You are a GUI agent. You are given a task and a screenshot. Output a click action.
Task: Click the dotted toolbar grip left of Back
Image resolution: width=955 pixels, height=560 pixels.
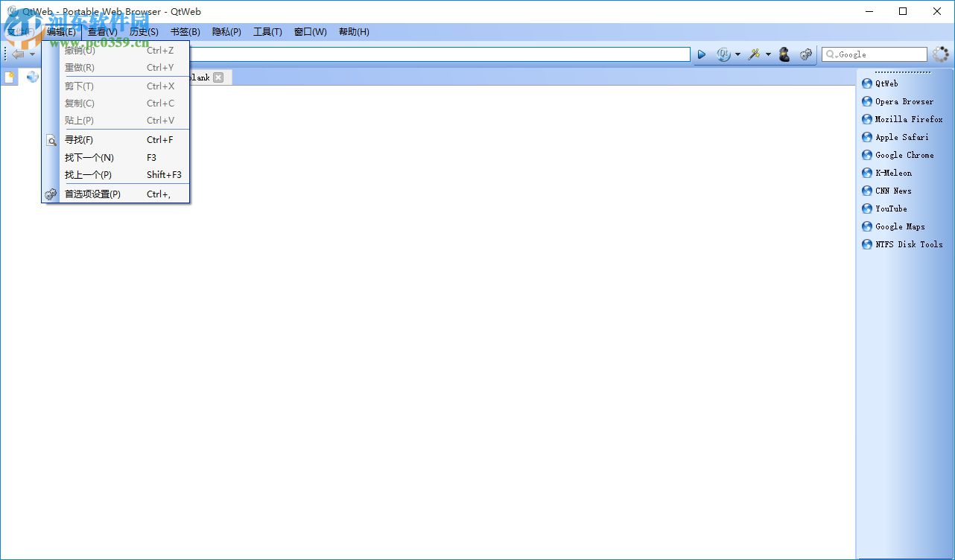(6, 54)
